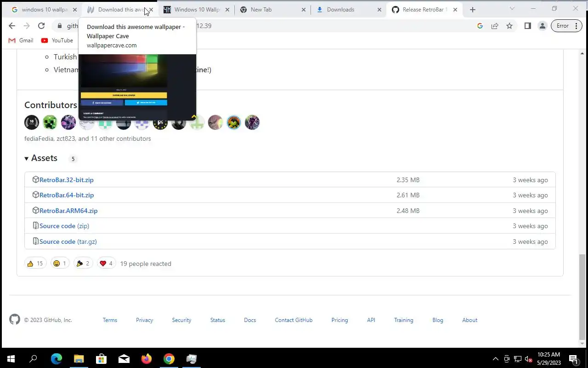Open the Docs footer link
The image size is (588, 368).
click(250, 320)
